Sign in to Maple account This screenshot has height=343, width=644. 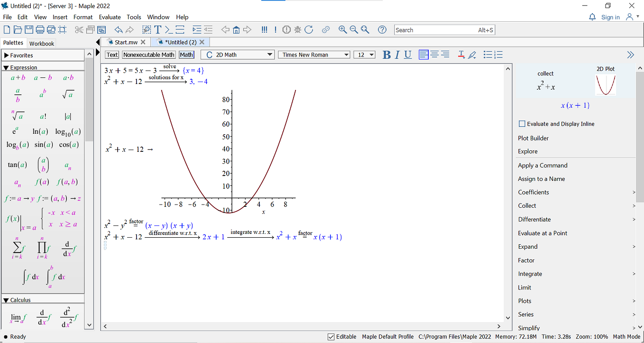tap(610, 17)
